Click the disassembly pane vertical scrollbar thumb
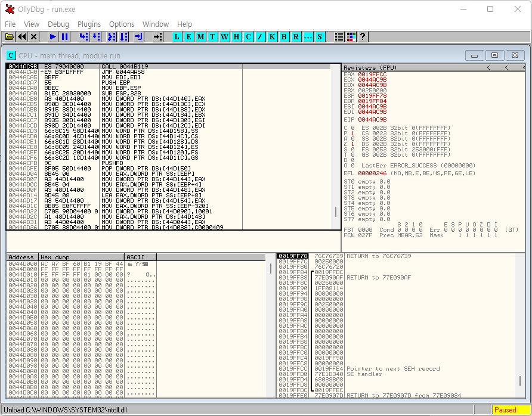The width and height of the screenshot is (532, 416). tap(336, 212)
